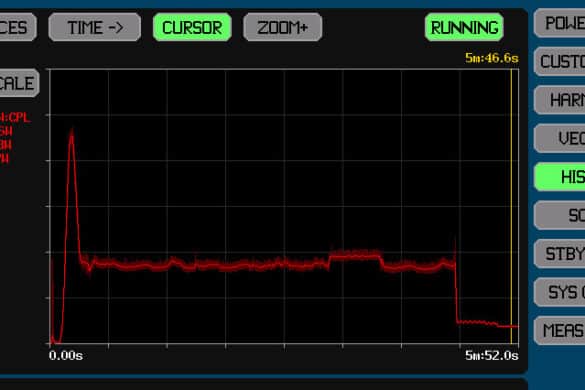Click the TIME -> button
The image size is (585, 390).
coord(95,27)
